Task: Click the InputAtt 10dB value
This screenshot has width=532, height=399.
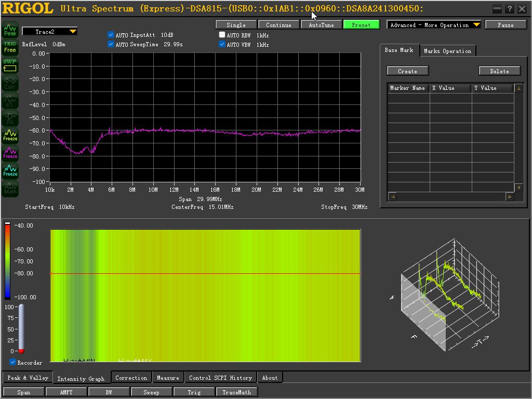Action: (x=167, y=35)
